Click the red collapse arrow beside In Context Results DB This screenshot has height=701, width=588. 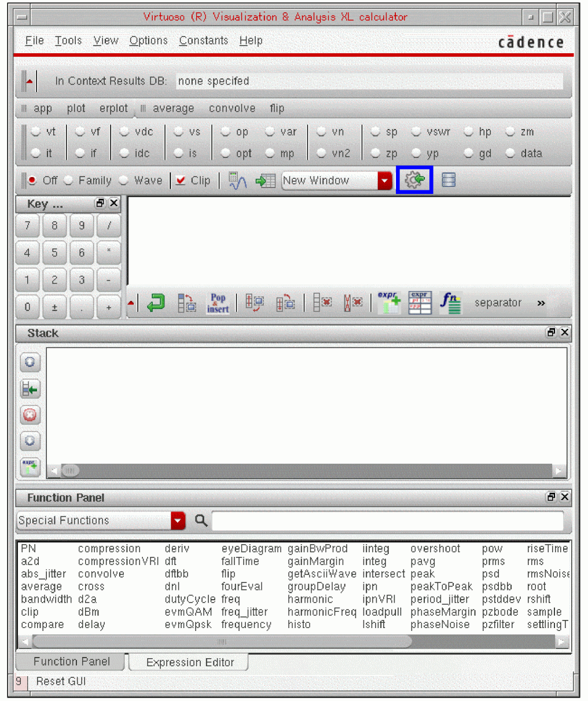pyautogui.click(x=30, y=81)
